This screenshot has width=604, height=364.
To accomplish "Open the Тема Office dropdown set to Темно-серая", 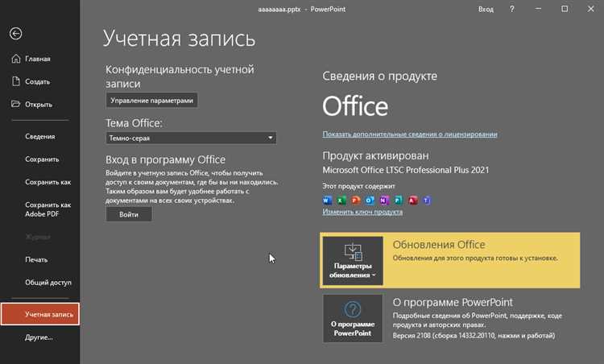I will (x=191, y=138).
